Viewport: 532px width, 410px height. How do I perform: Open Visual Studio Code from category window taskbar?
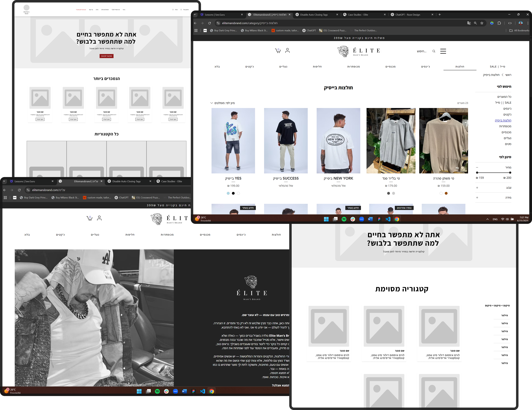[388, 219]
